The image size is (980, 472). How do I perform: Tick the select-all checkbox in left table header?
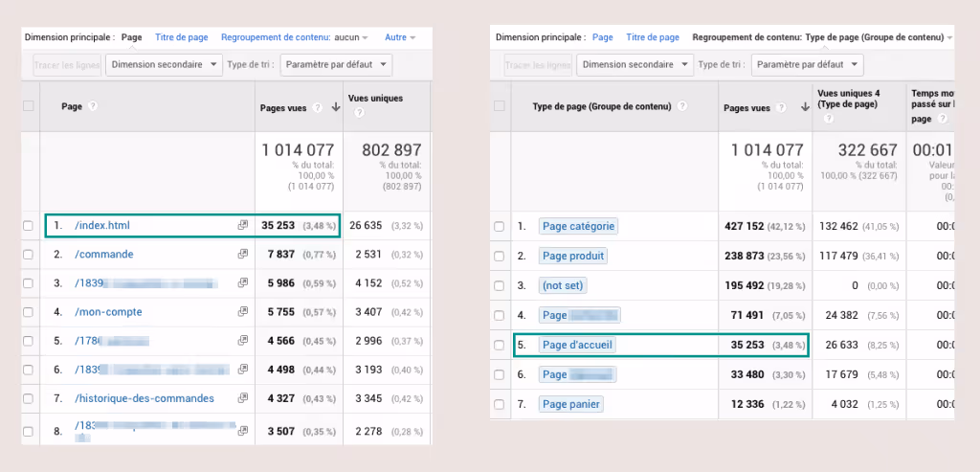tap(29, 106)
